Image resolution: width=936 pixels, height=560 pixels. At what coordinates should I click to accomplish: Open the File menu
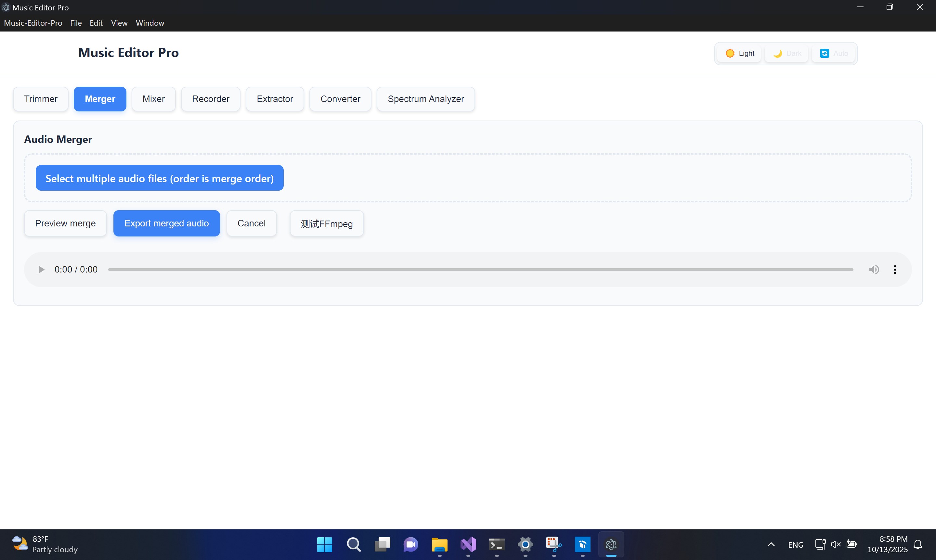[x=76, y=23]
